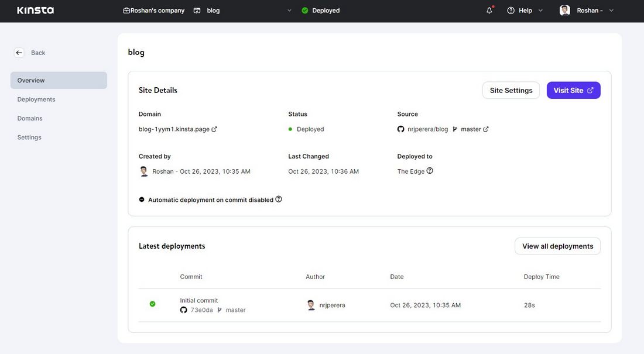Open the external link icon after master
The height and width of the screenshot is (354, 644).
pyautogui.click(x=486, y=129)
